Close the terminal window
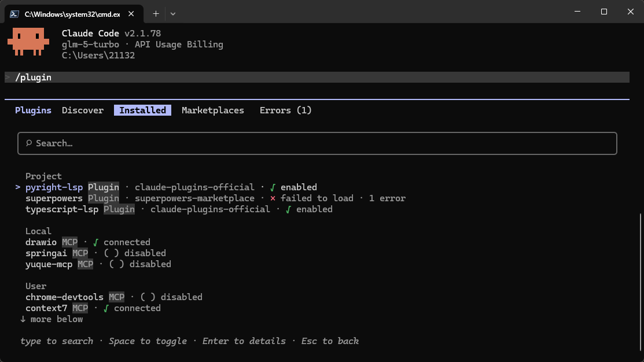Viewport: 644px width, 362px height. [631, 12]
